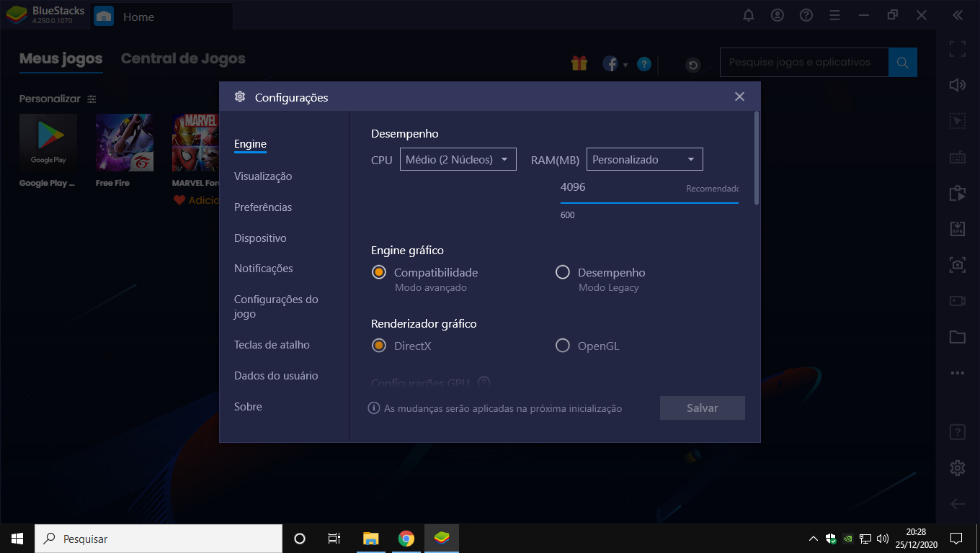980x553 pixels.
Task: Open Chrome from the taskbar
Action: click(x=406, y=539)
